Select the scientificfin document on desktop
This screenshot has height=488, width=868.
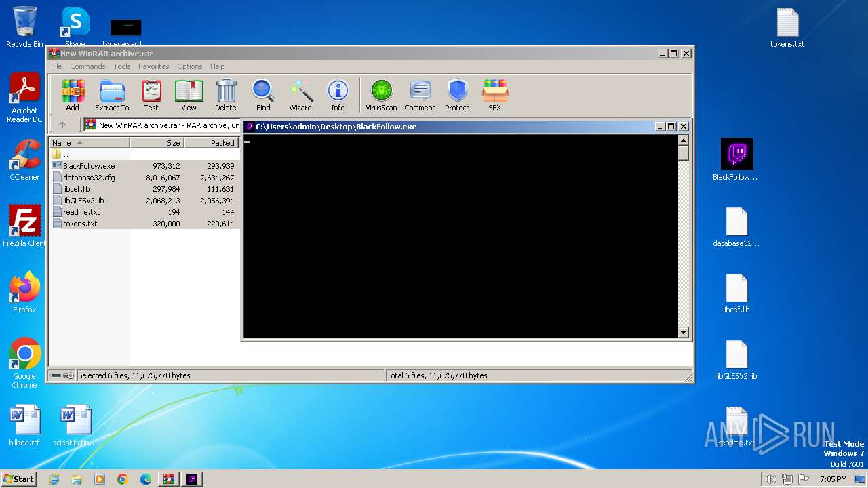coord(75,426)
